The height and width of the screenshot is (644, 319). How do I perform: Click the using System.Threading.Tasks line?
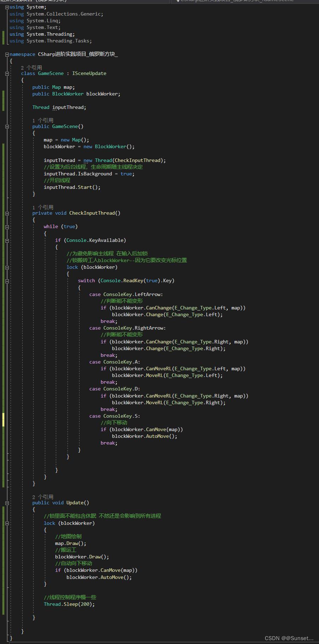click(51, 41)
